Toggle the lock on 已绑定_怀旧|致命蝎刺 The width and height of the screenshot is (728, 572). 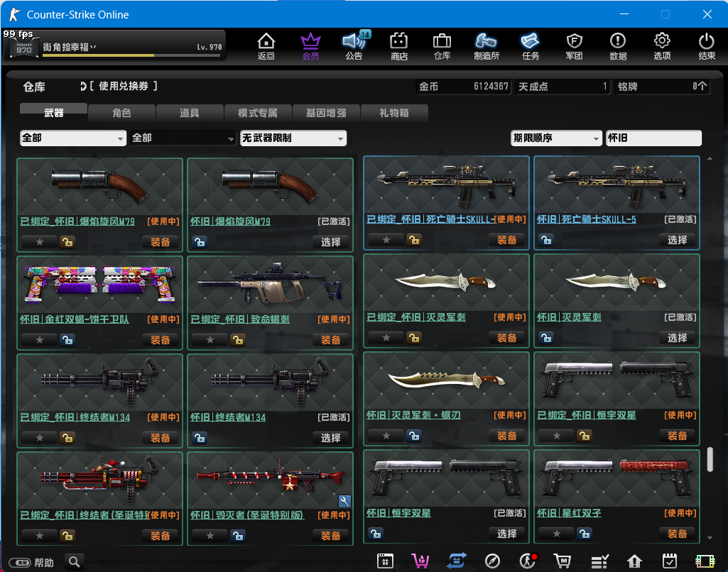pos(238,340)
